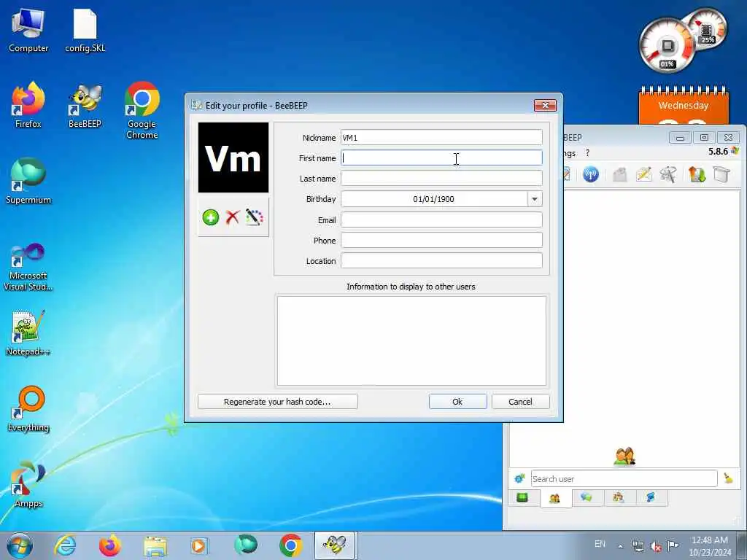Open the groups tab in BeeBEEP
747x560 pixels.
click(619, 497)
